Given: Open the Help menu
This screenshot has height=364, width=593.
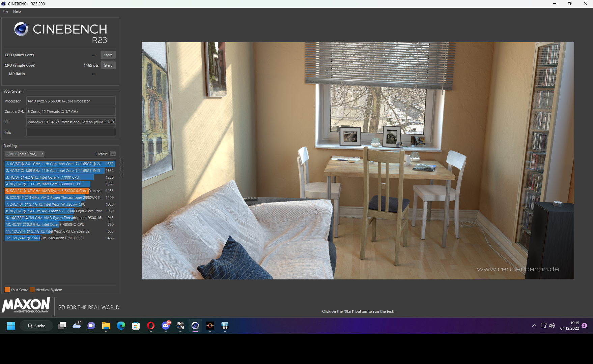Looking at the screenshot, I should point(17,11).
